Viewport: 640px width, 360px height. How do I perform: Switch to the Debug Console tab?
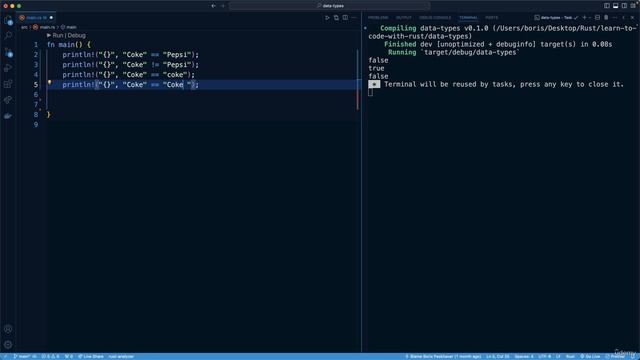[435, 18]
